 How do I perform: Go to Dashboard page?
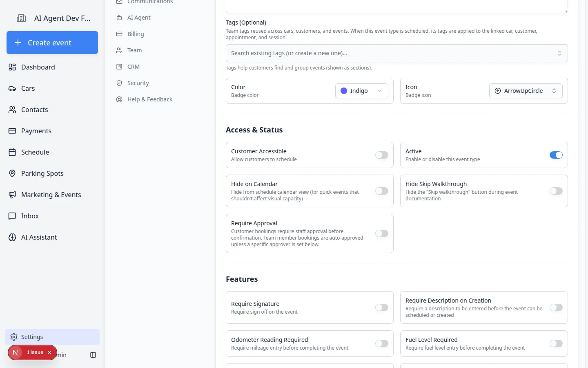coord(38,67)
